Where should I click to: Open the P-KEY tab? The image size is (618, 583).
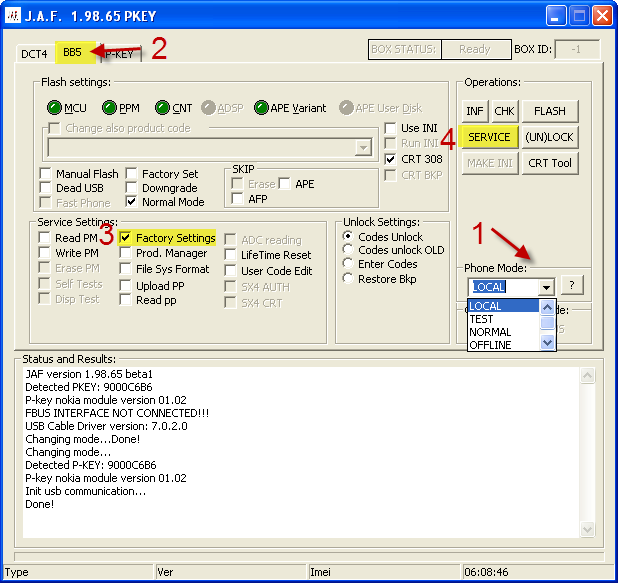[121, 54]
